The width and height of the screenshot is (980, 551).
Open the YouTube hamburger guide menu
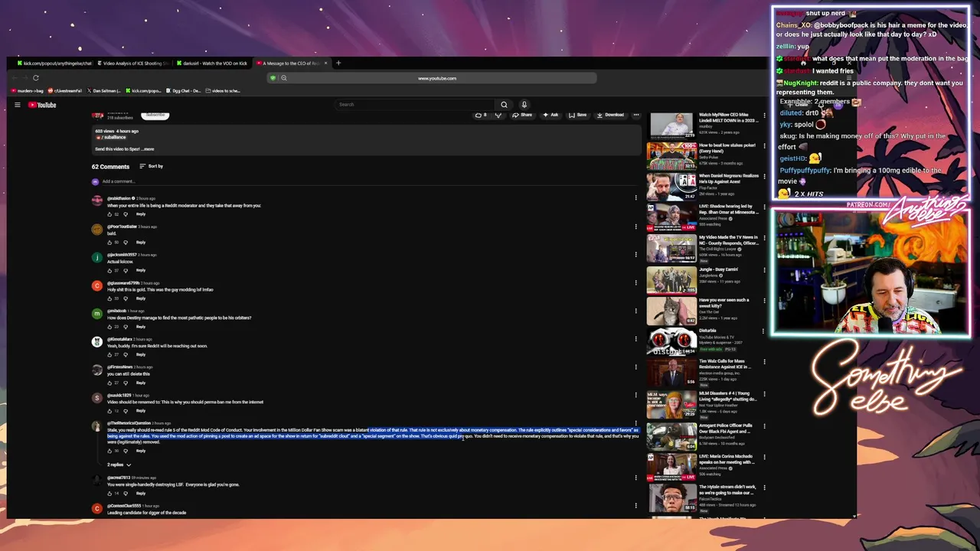pyautogui.click(x=17, y=105)
